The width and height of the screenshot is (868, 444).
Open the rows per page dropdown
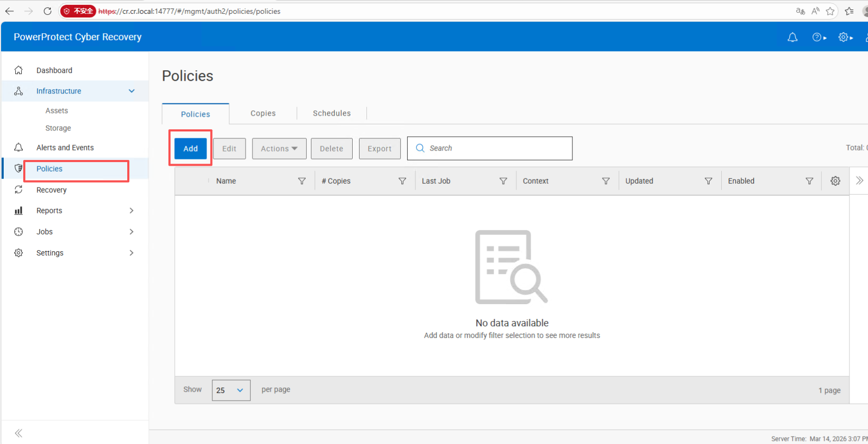(231, 390)
